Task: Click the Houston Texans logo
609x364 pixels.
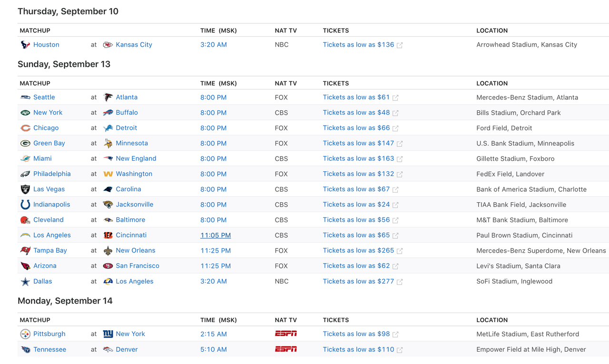Action: 25,45
